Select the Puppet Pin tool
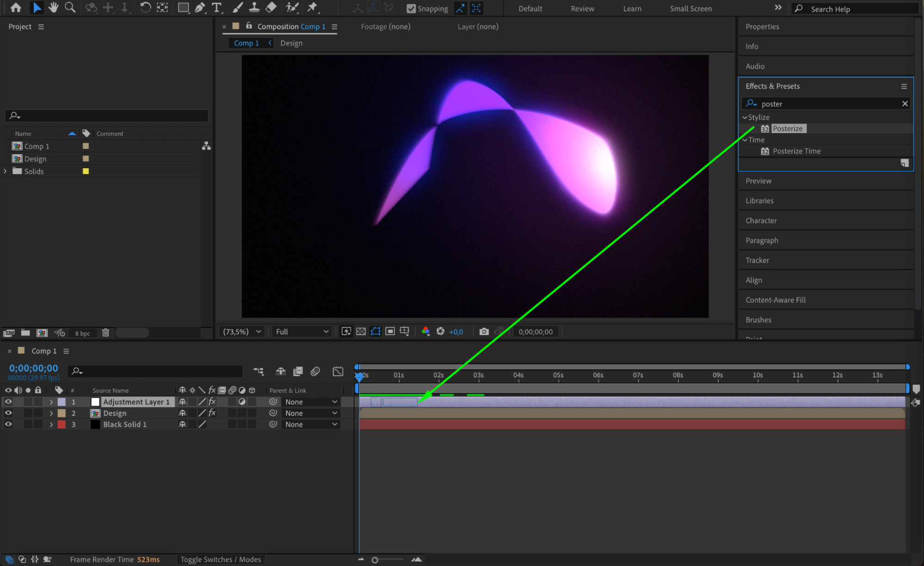This screenshot has height=566, width=924. point(312,7)
